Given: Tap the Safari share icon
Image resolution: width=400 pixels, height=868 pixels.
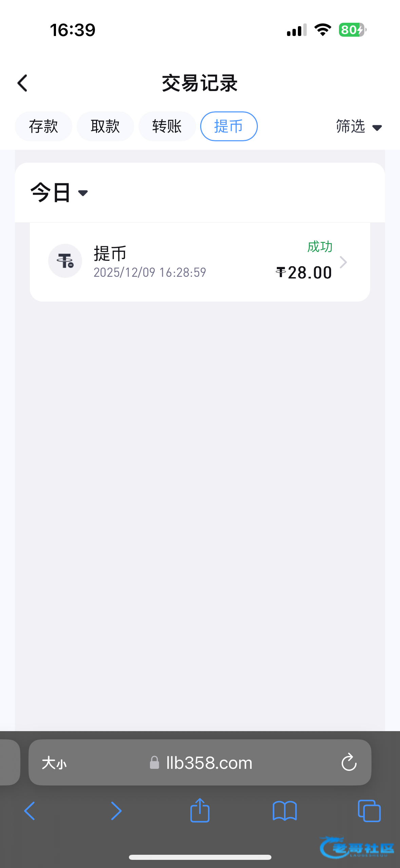Looking at the screenshot, I should (200, 811).
